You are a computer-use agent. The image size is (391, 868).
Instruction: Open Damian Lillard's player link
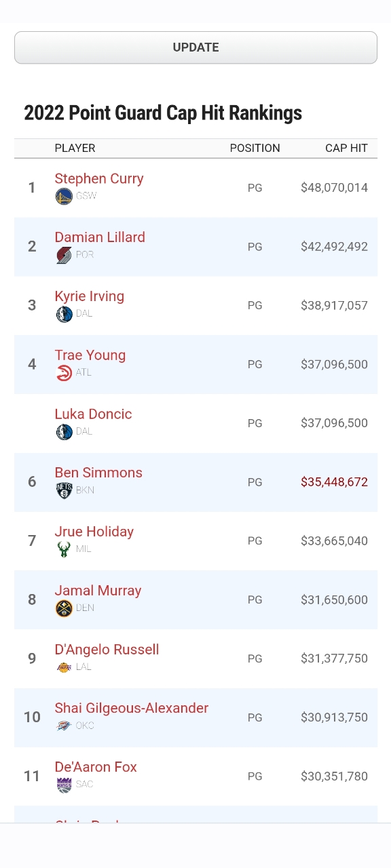pos(100,237)
